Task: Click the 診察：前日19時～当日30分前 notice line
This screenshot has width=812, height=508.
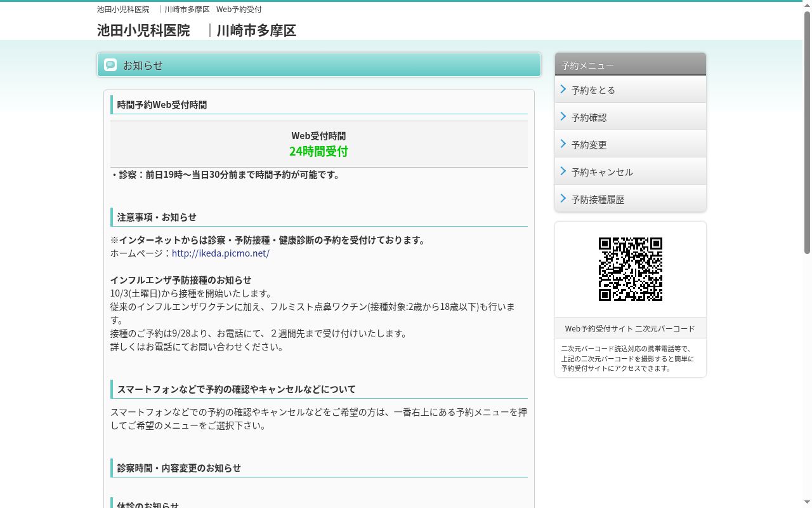Action: pos(225,175)
